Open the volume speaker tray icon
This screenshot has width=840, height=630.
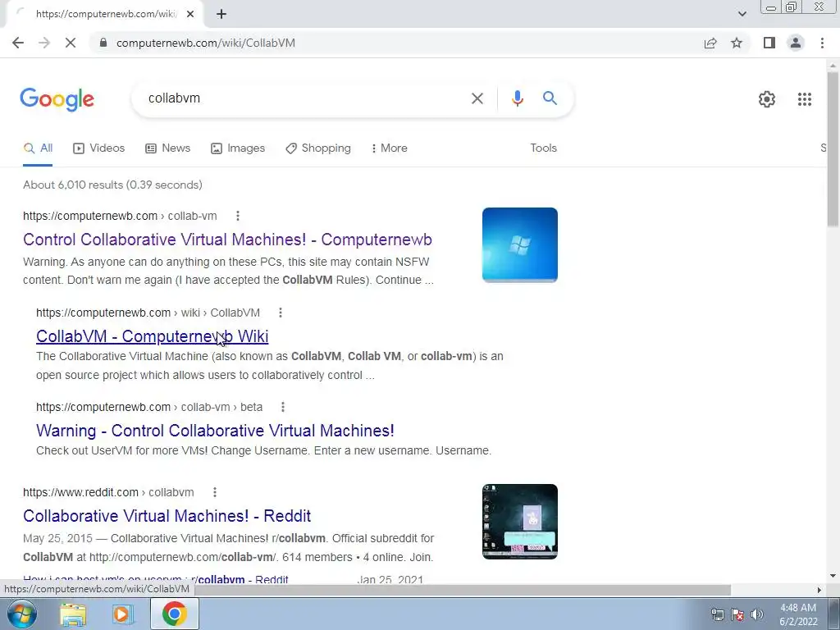757,614
